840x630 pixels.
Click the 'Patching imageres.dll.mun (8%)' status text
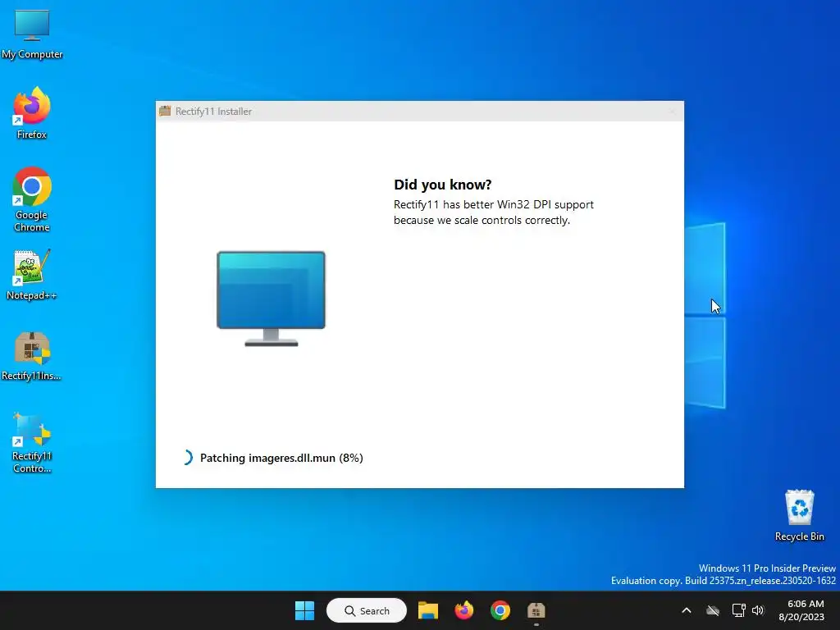tap(281, 458)
